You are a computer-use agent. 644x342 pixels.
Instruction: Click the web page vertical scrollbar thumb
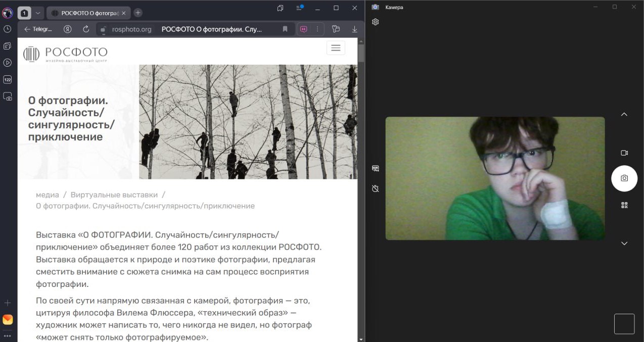(361, 53)
